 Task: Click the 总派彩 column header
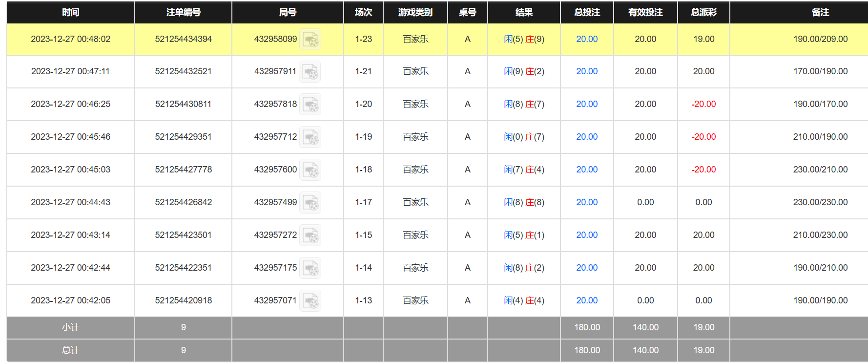coord(703,12)
